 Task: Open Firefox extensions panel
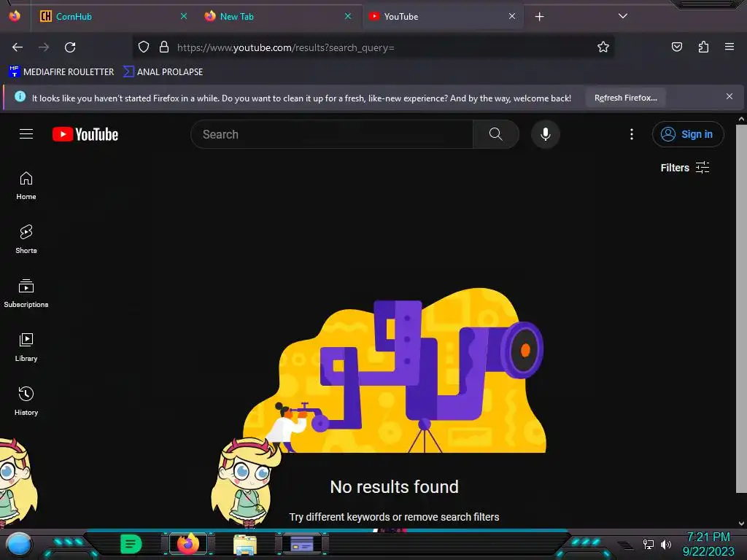click(703, 47)
